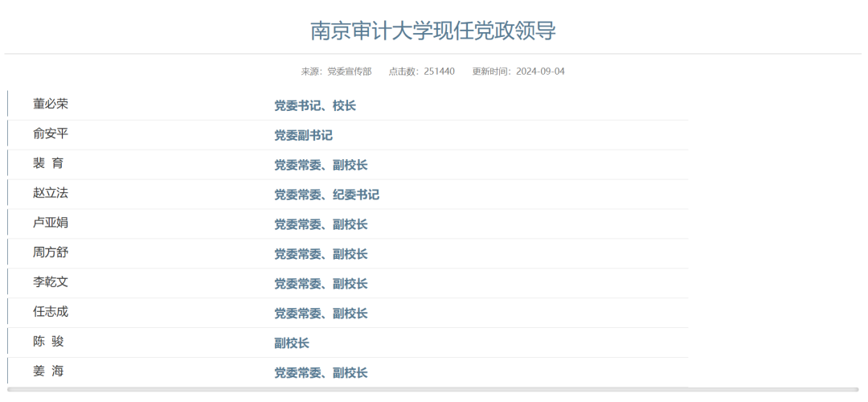The image size is (868, 402).
Task: Open the name 卢亚娟
Action: [x=51, y=223]
